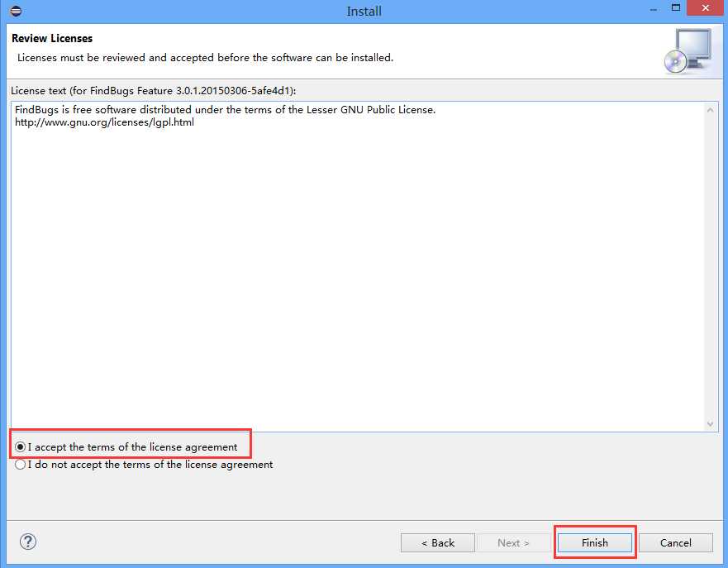Click the install wizard computer-disc image
The image size is (728, 568).
click(689, 51)
